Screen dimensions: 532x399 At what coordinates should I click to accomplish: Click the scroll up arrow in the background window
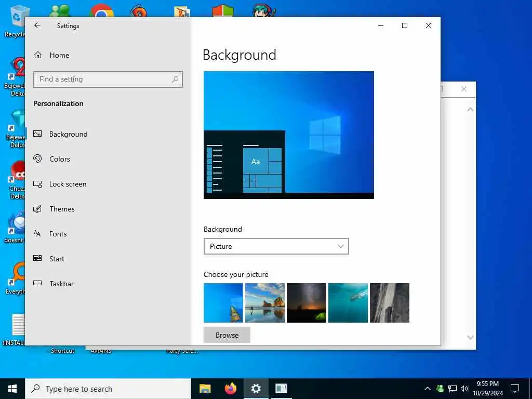[470, 109]
